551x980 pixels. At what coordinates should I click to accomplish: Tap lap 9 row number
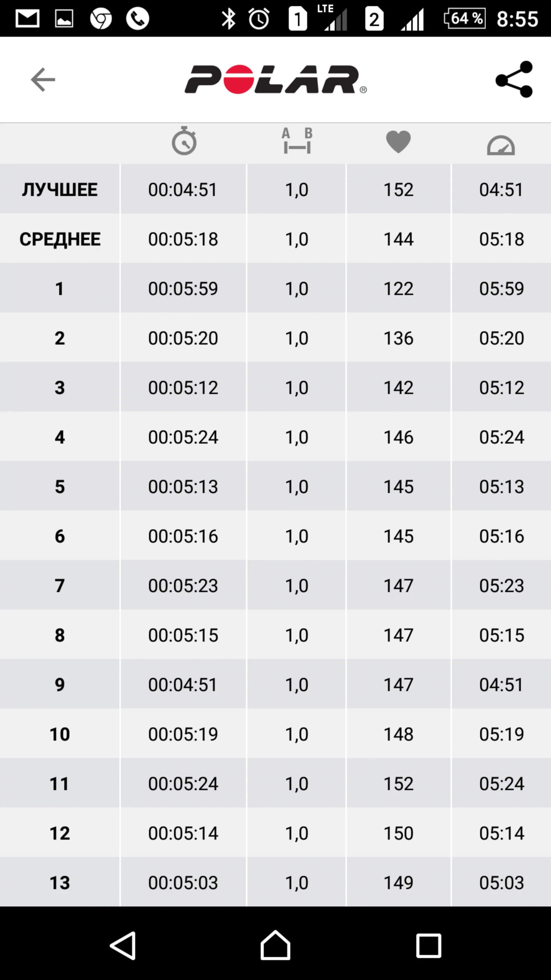tap(60, 684)
